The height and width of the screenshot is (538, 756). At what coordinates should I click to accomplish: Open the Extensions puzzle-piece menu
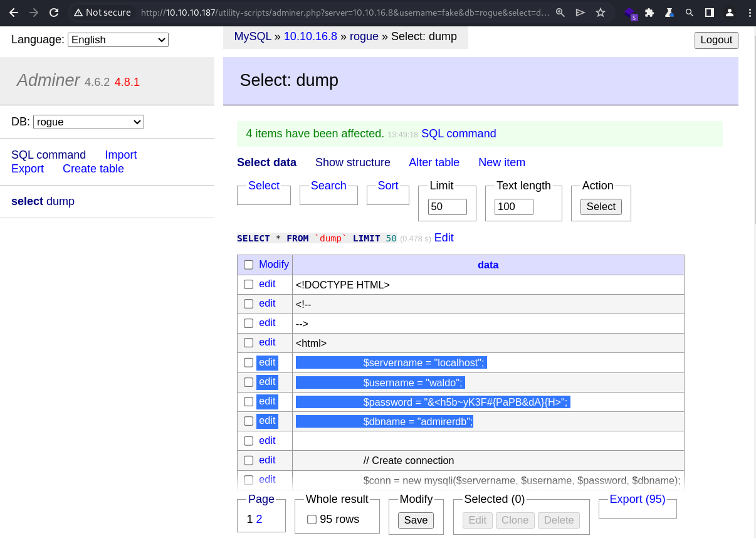tap(649, 13)
